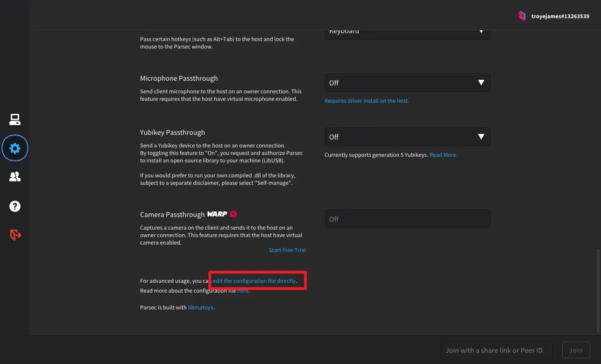601x364 pixels.
Task: Click the red Log out icon
Action: (15, 235)
